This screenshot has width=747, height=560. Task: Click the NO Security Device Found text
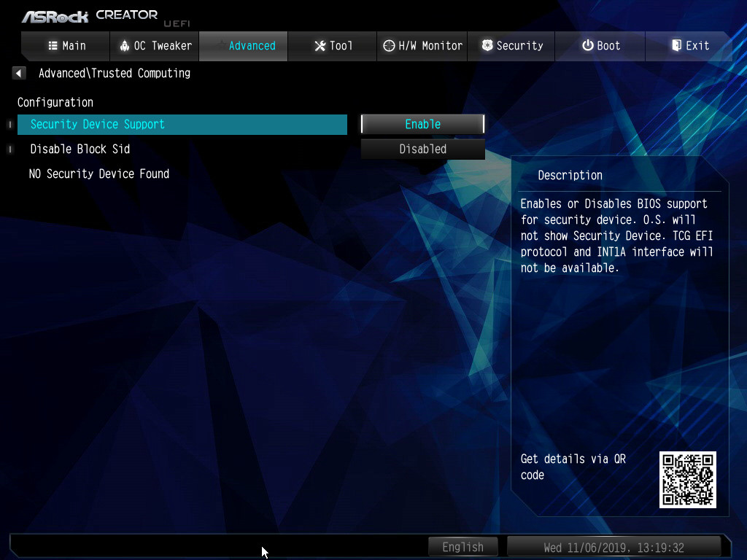click(x=99, y=174)
